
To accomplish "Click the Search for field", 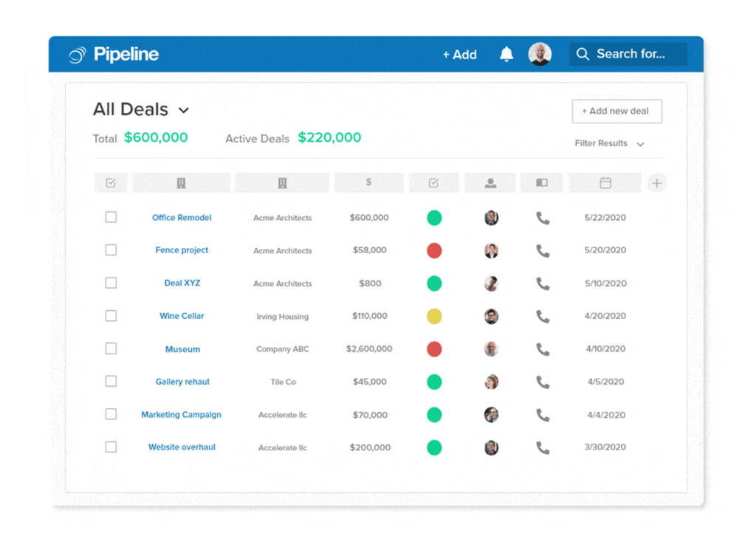I will pos(628,54).
